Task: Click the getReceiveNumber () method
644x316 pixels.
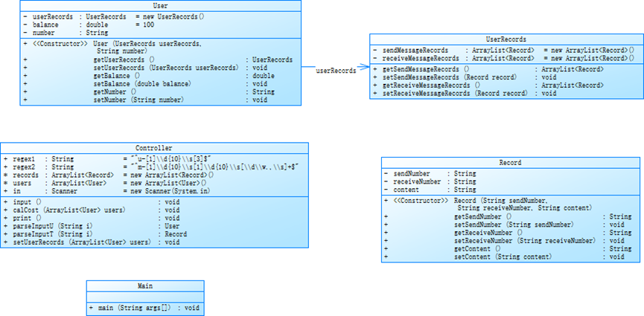Action: coord(508,233)
